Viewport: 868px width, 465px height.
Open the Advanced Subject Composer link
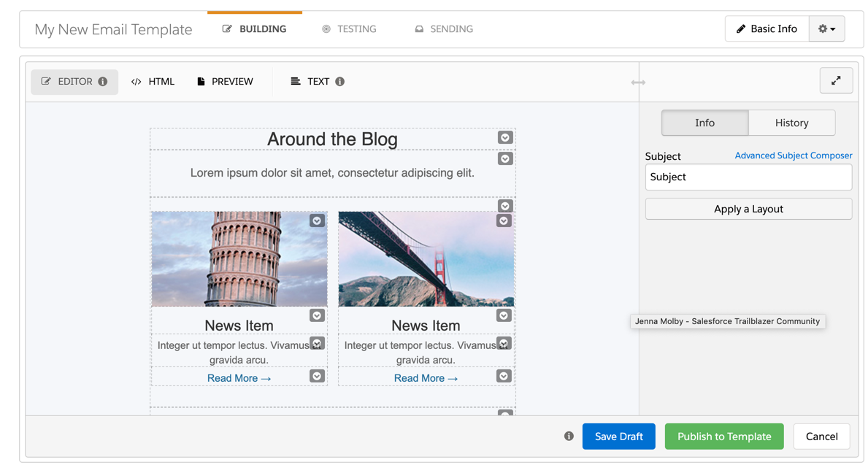793,155
